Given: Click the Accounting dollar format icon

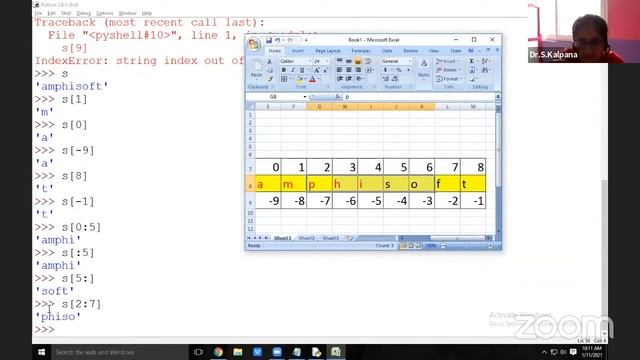Looking at the screenshot, I should click(385, 70).
